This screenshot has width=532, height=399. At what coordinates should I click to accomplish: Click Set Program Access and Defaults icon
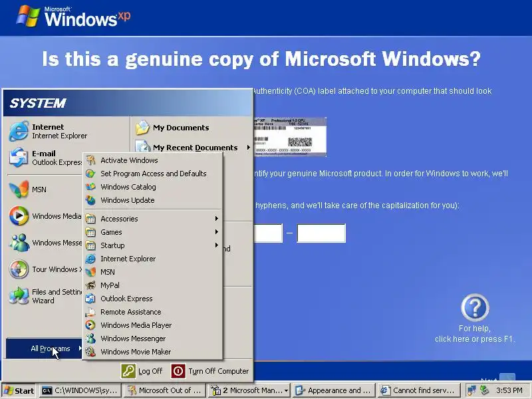click(90, 174)
